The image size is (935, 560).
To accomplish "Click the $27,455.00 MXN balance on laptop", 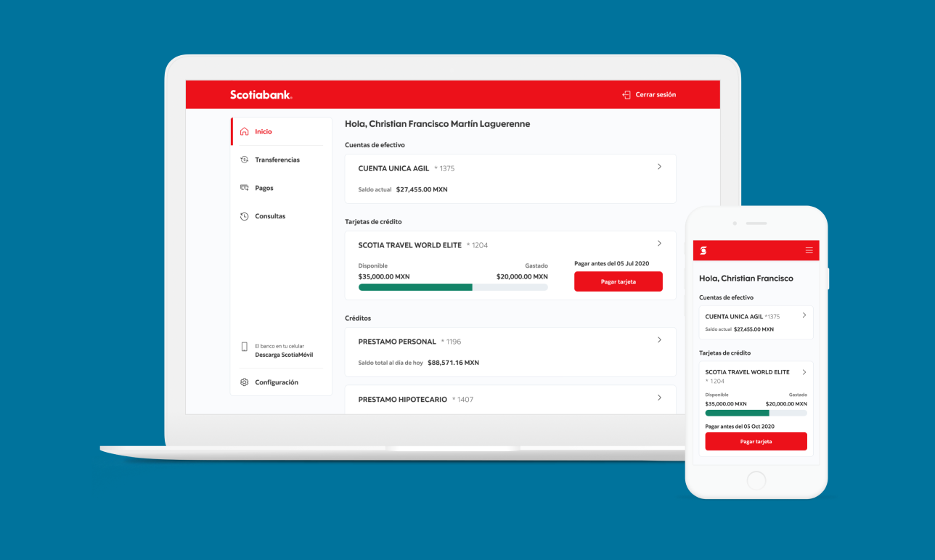I will [x=422, y=189].
